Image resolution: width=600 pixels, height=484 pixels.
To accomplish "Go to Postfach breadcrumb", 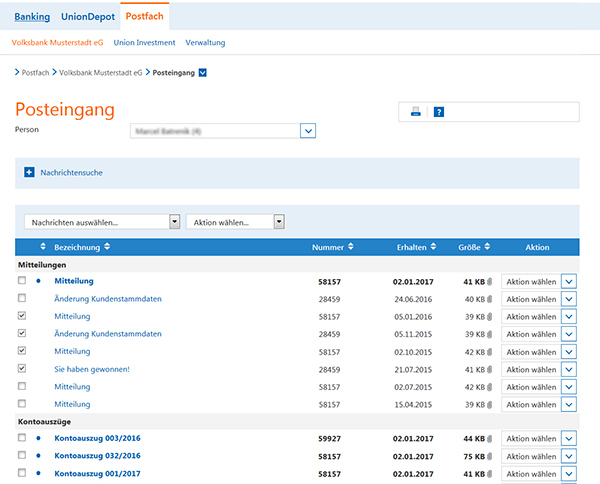I will pos(35,73).
